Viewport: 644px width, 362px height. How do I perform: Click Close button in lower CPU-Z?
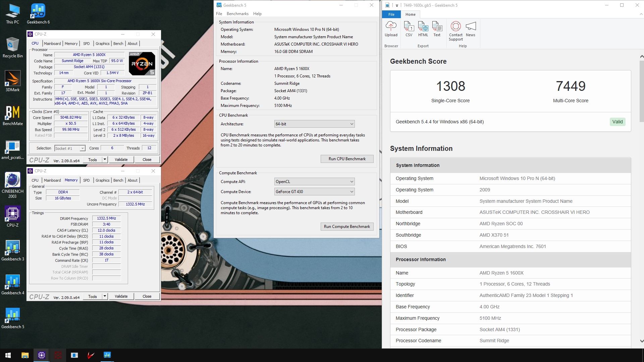[x=147, y=296]
